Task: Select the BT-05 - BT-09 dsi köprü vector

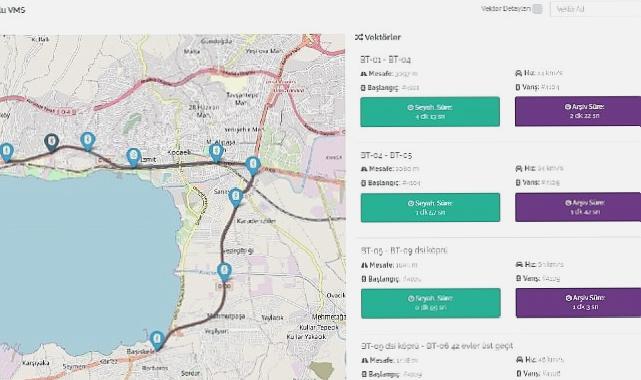Action: [404, 250]
